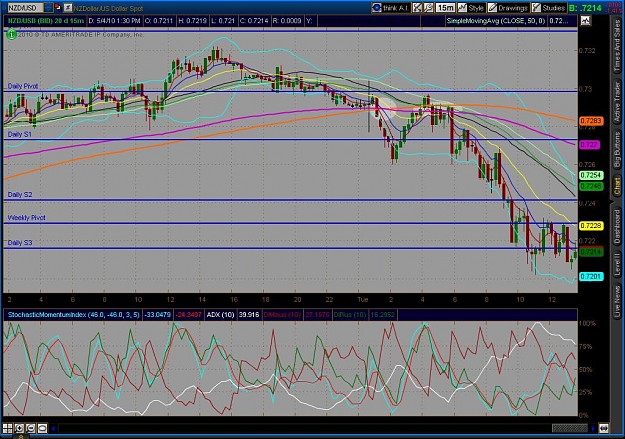Open the Big Buttons side tab
This screenshot has height=439, width=625.
coord(617,150)
